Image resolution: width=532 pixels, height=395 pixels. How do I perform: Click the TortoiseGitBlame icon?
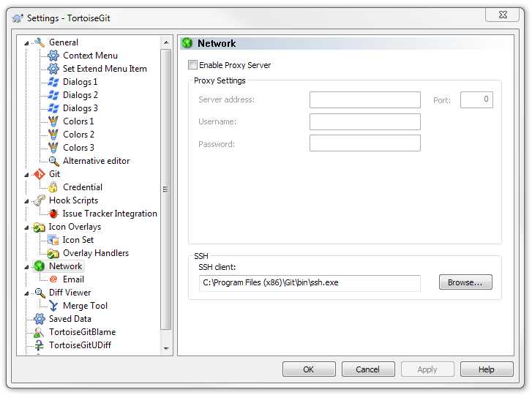click(40, 332)
